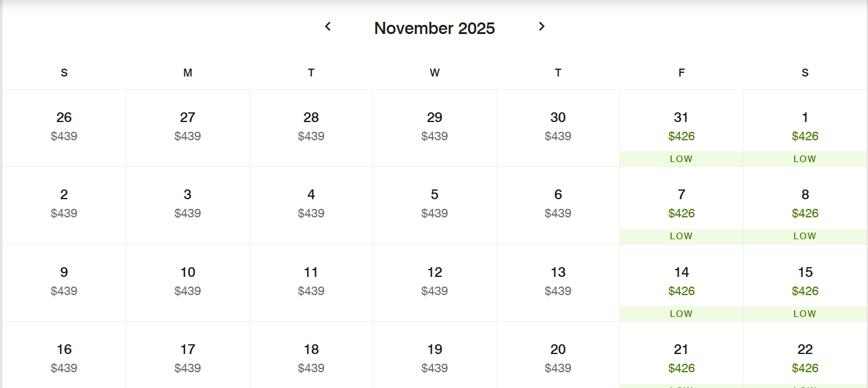Click November 5 date cell
Image resolution: width=868 pixels, height=388 pixels.
pos(434,206)
